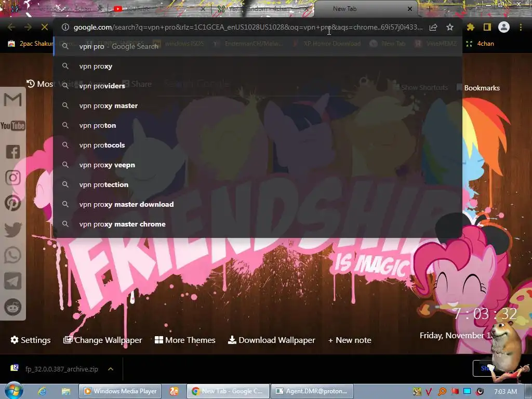Open the Reddit shortcut in the sidebar
532x399 pixels.
click(13, 307)
